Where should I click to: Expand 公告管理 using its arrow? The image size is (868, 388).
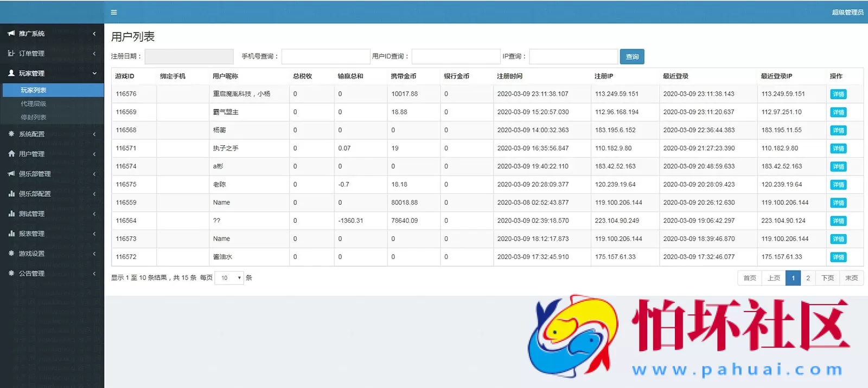tap(94, 274)
